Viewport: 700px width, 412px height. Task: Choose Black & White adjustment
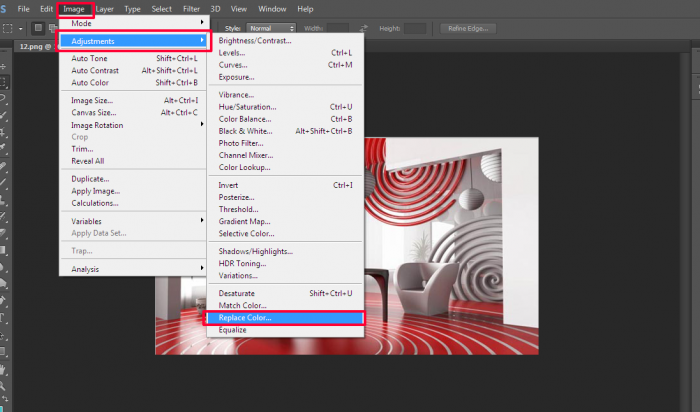coord(285,131)
